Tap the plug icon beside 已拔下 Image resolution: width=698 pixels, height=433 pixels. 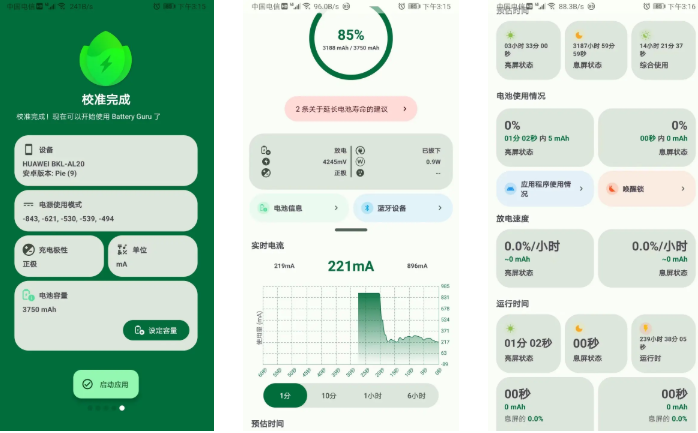tap(360, 150)
